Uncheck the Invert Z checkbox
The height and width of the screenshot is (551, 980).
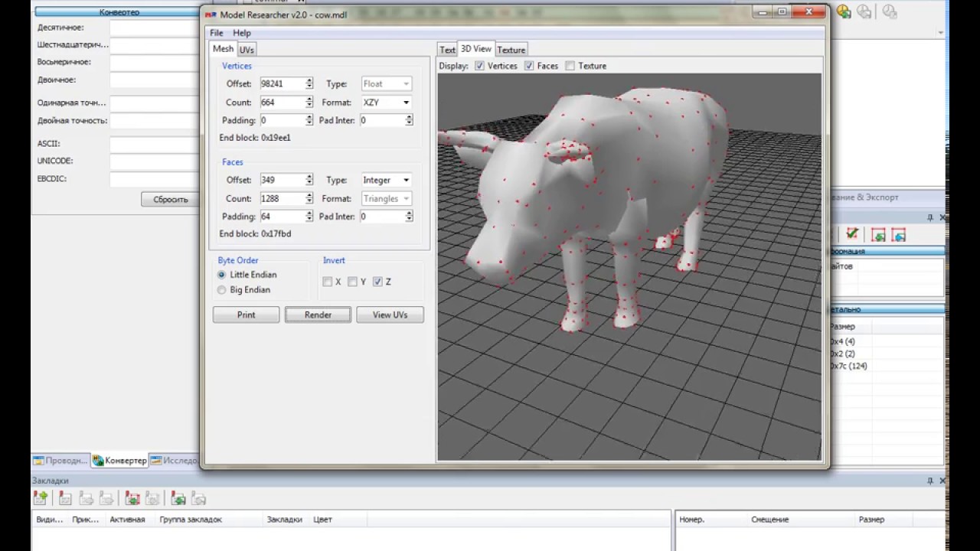tap(377, 282)
